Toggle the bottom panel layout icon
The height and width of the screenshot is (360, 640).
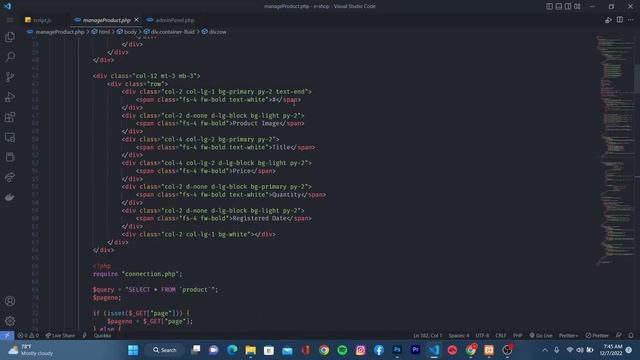(x=559, y=6)
